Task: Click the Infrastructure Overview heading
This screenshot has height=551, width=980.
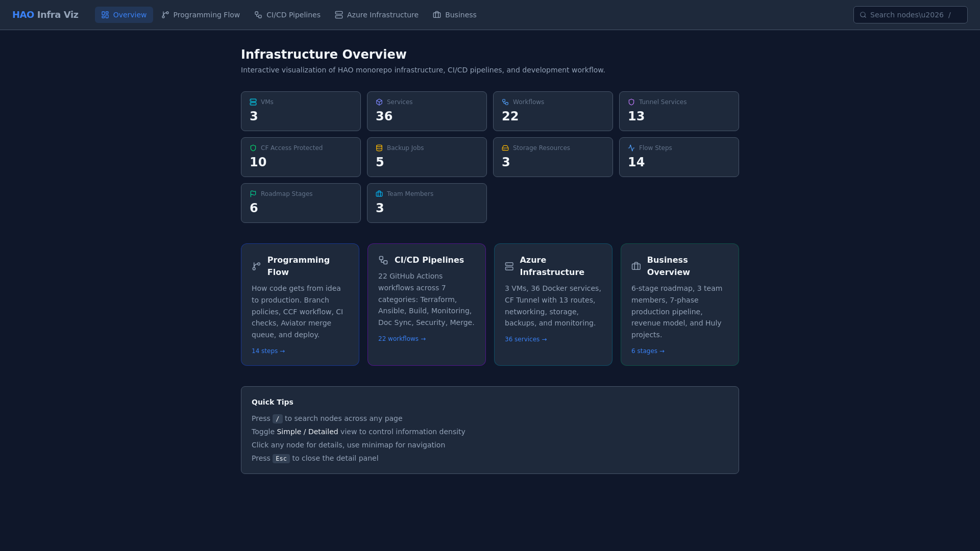Action: 324,55
